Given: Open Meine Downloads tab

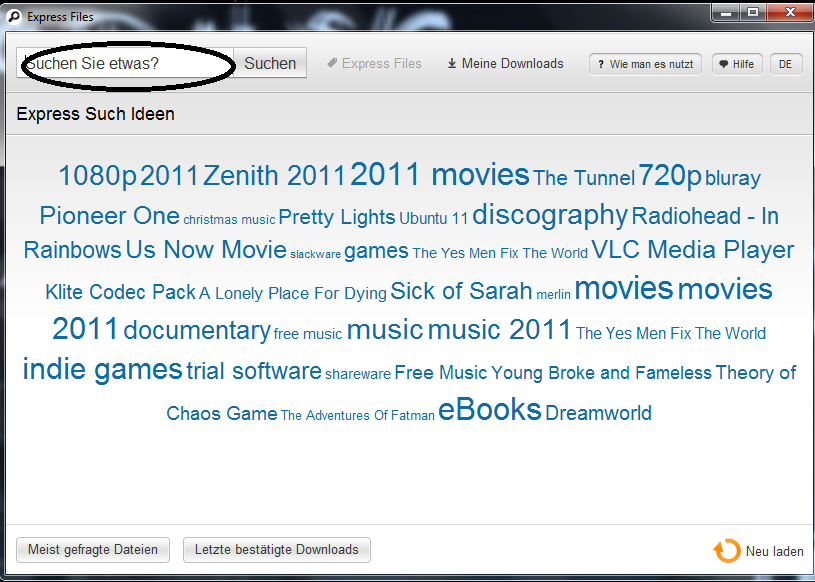Looking at the screenshot, I should (505, 63).
